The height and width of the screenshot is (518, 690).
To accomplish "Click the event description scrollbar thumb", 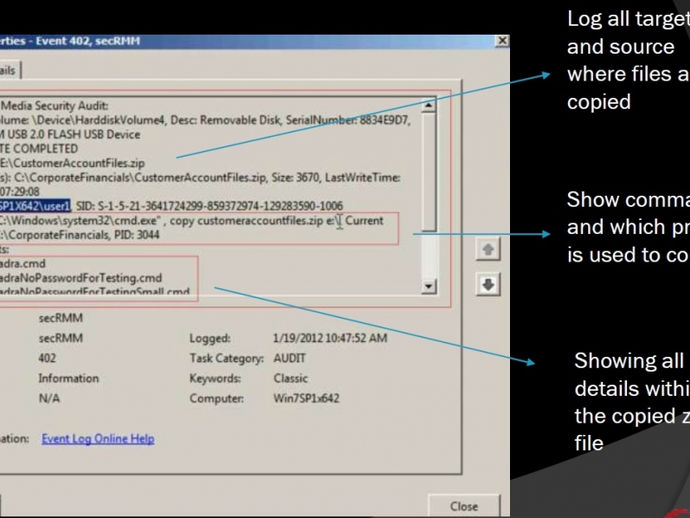I will 429,172.
